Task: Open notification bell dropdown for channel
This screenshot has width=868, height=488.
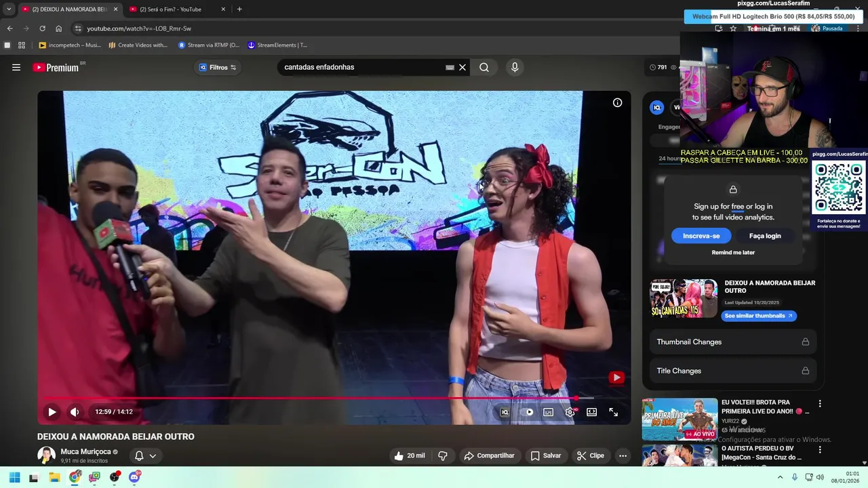Action: pos(146,455)
